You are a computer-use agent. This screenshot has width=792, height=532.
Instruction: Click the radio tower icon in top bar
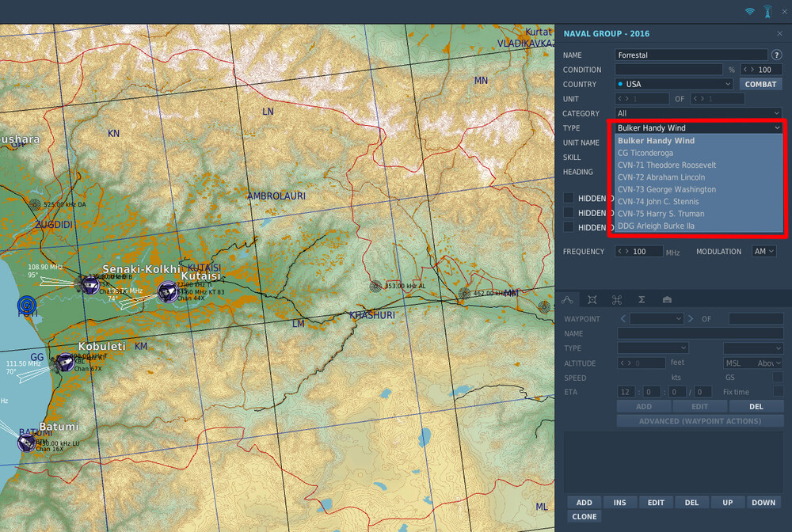(767, 12)
